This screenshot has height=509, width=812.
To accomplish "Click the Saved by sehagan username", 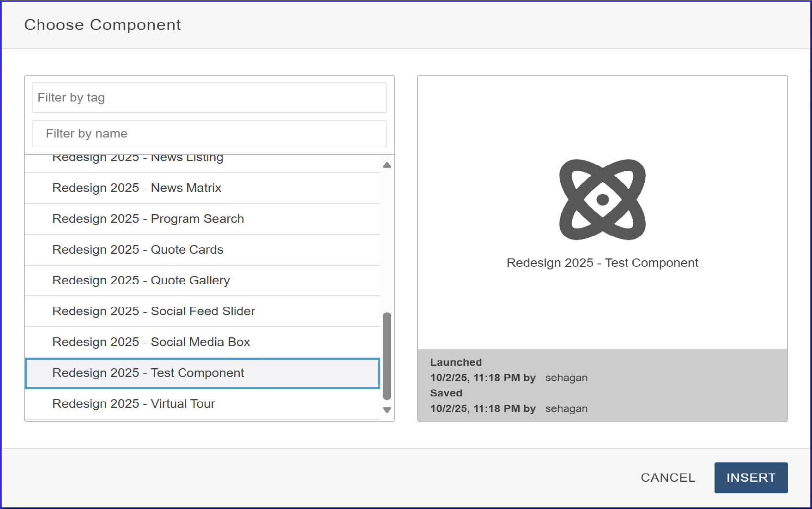I will (566, 409).
